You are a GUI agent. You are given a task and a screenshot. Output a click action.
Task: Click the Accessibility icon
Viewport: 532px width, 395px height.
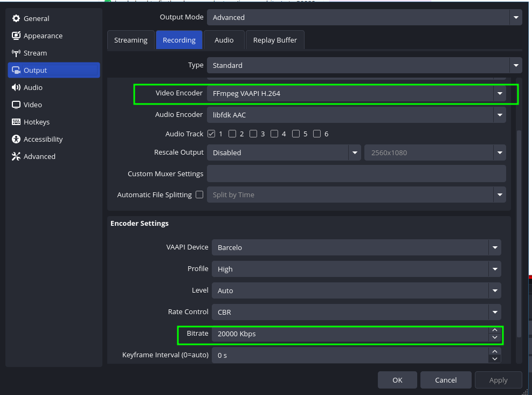(16, 139)
